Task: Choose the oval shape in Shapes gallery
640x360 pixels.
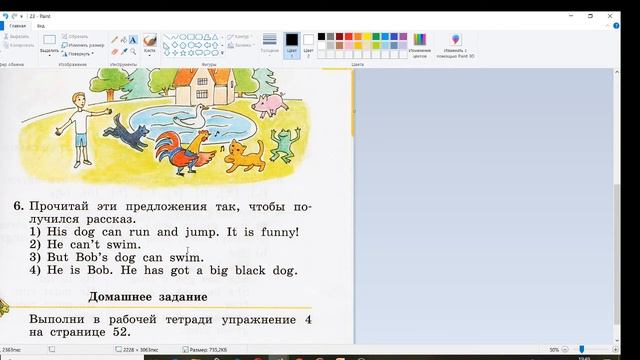Action: 182,37
